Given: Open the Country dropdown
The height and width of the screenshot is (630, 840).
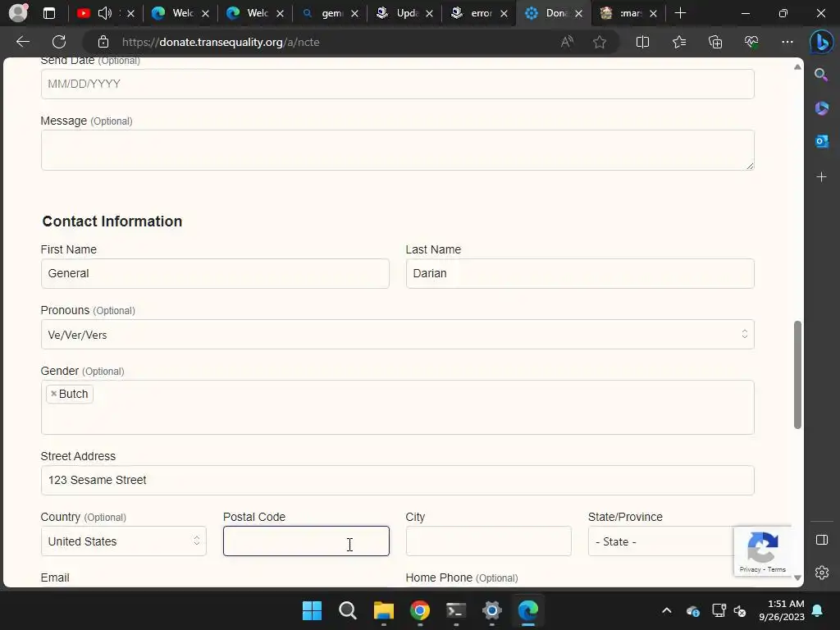Looking at the screenshot, I should (x=124, y=541).
